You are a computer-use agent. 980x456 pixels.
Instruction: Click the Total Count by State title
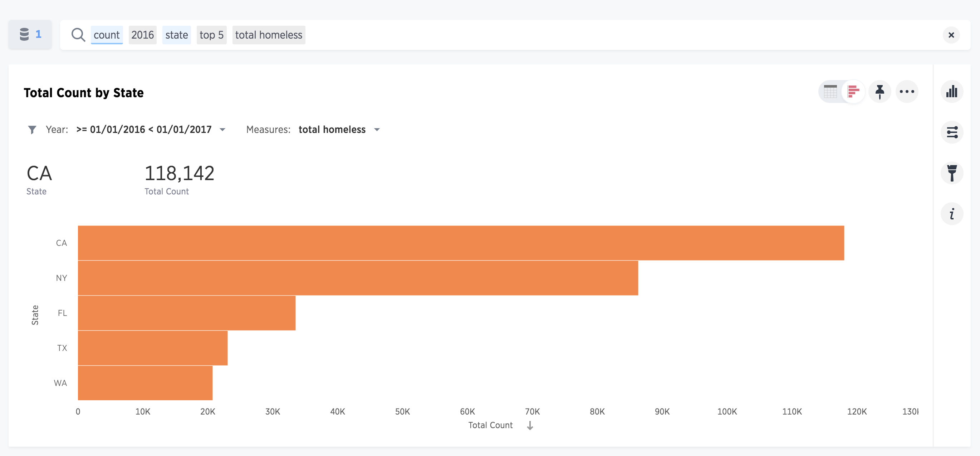coord(84,93)
